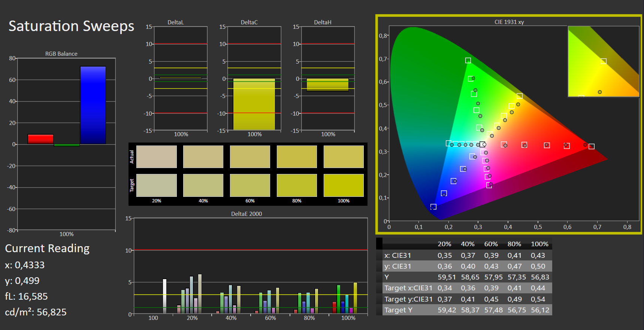Click the CIE 1931 xy chart title
Image resolution: width=644 pixels, height=330 pixels.
(509, 22)
